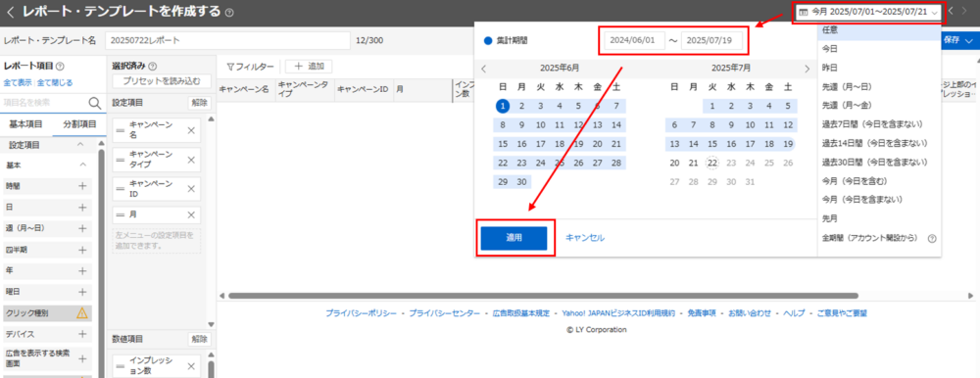Click the magnifier icon in item search
The width and height of the screenshot is (980, 378).
tap(95, 103)
